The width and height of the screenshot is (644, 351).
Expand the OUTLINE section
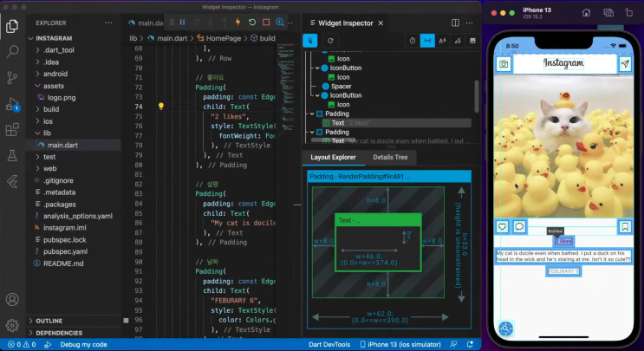click(x=49, y=321)
